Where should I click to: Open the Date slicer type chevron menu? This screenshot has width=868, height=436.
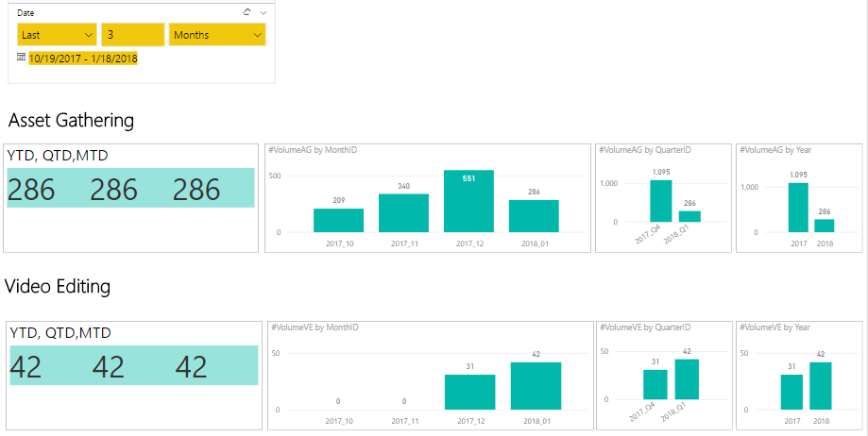point(264,12)
